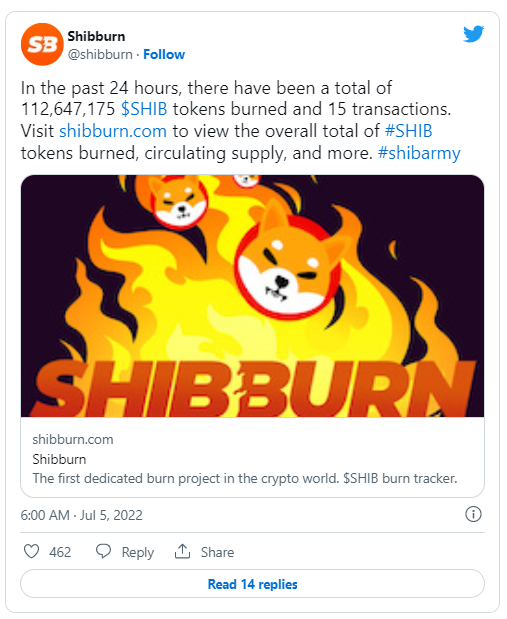Open the @shibburn handle
Image resolution: width=507 pixels, height=619 pixels.
pyautogui.click(x=100, y=54)
